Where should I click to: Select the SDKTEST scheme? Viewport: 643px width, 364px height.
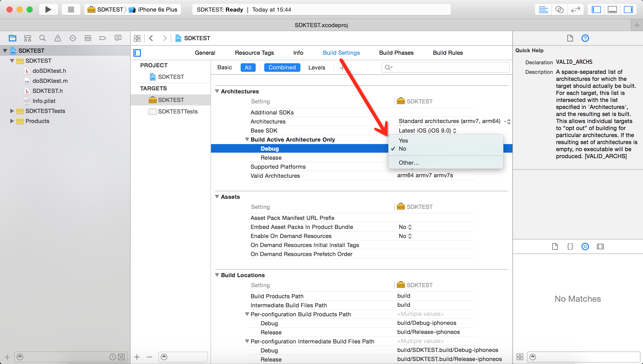click(105, 10)
